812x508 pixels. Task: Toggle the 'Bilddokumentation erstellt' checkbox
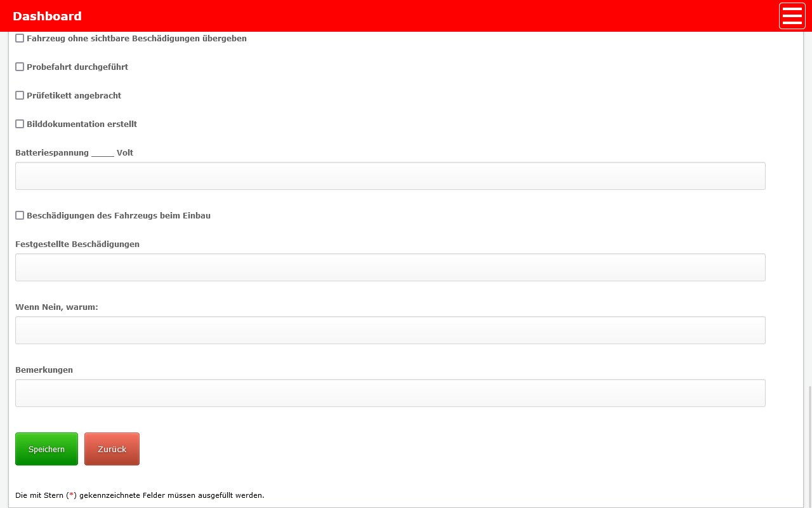tap(20, 124)
